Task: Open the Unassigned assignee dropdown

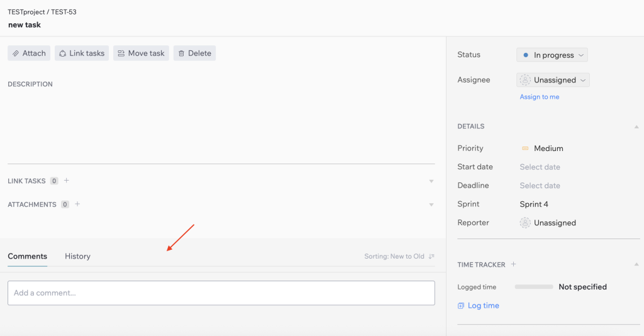Action: tap(553, 80)
